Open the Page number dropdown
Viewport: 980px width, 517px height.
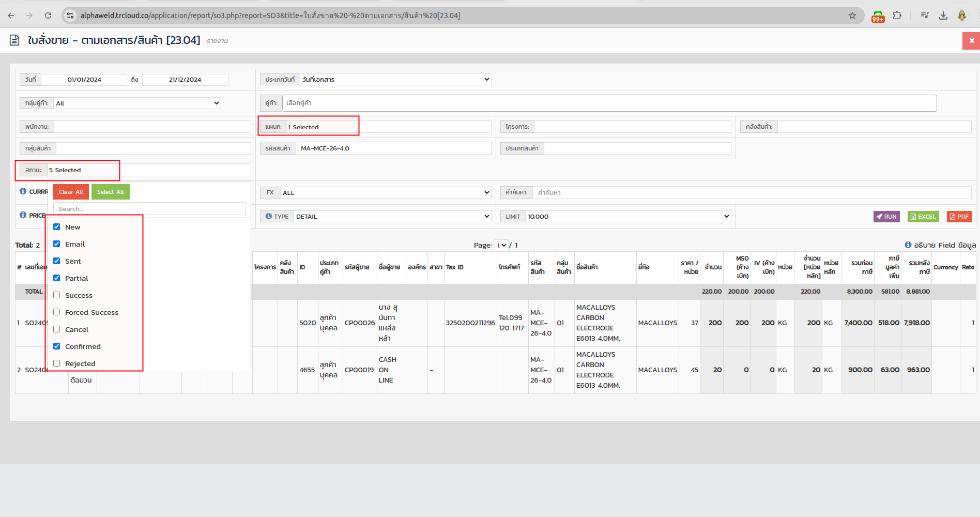(x=501, y=245)
